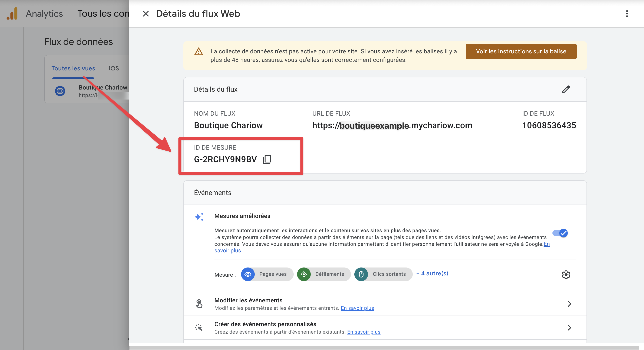Image resolution: width=644 pixels, height=350 pixels.
Task: Open the three-dot more options menu
Action: (627, 14)
